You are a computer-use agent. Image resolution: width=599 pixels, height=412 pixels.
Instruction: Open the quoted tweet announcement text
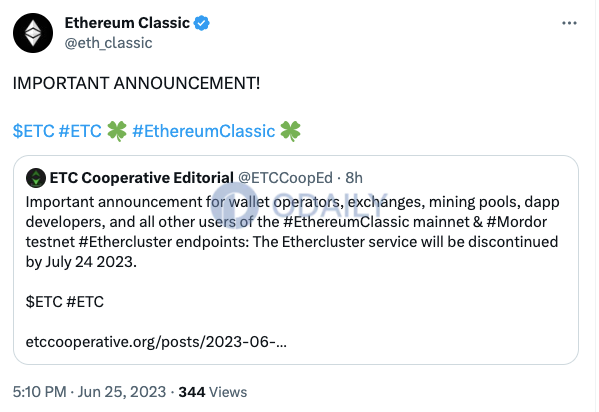293,232
